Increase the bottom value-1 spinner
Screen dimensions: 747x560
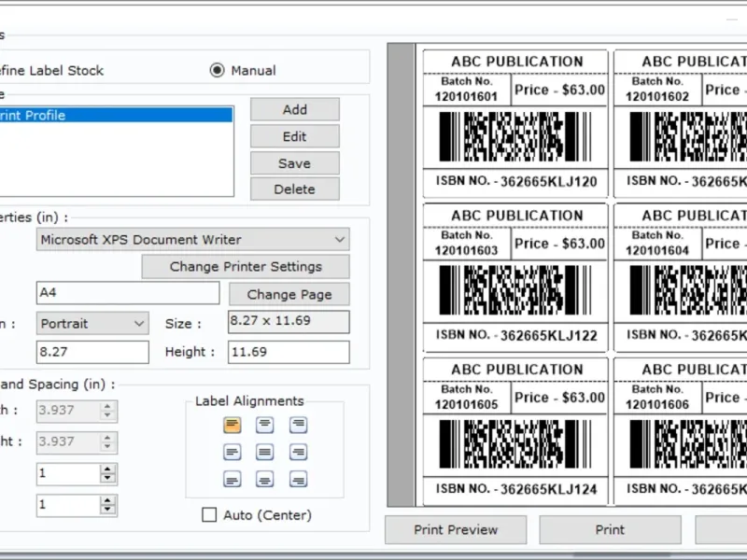click(x=107, y=500)
